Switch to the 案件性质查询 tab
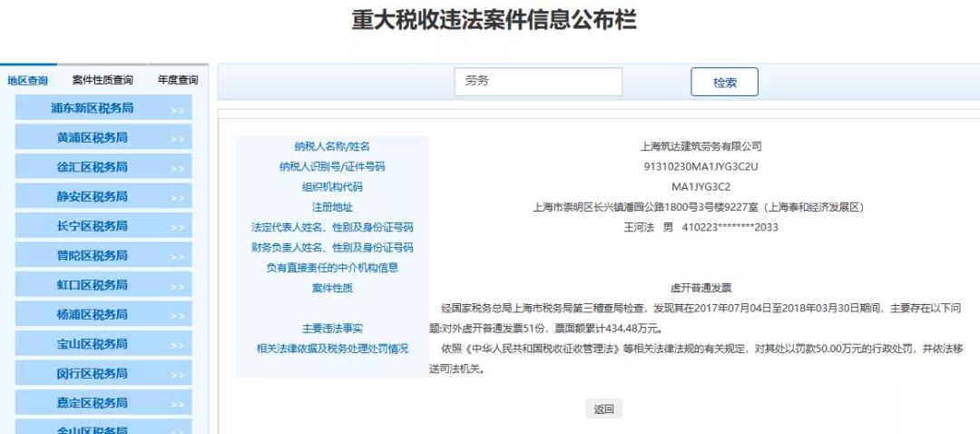 pyautogui.click(x=103, y=80)
